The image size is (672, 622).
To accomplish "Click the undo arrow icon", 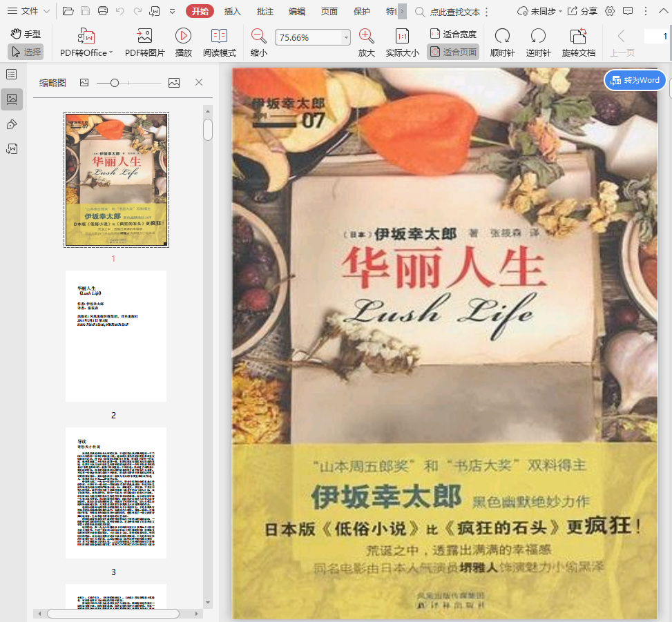I will point(120,11).
